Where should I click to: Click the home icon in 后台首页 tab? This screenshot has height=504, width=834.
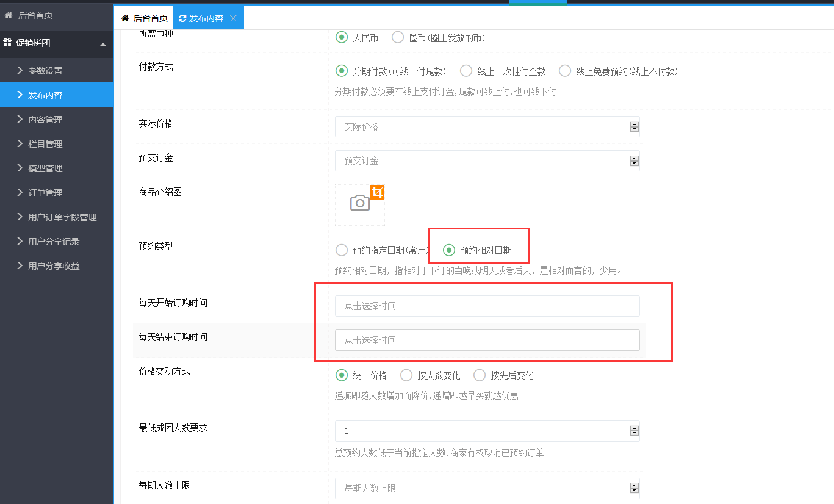(x=125, y=18)
